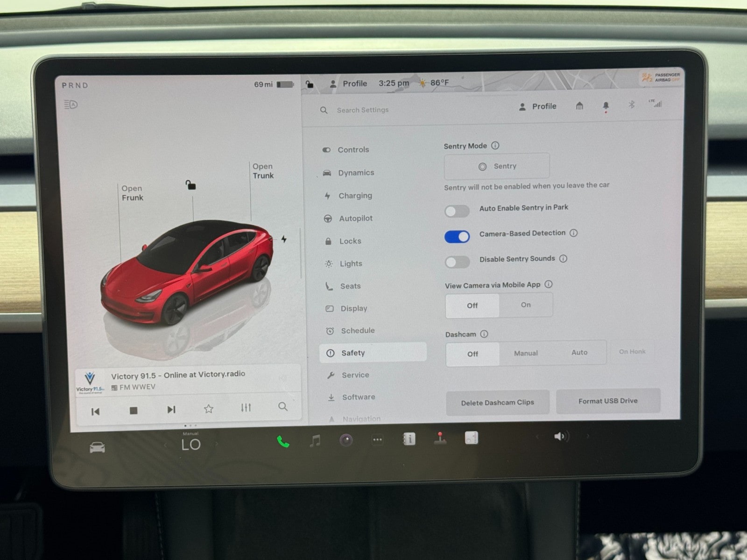This screenshot has height=560, width=747.
Task: Click the Format USB Drive button
Action: (608, 401)
